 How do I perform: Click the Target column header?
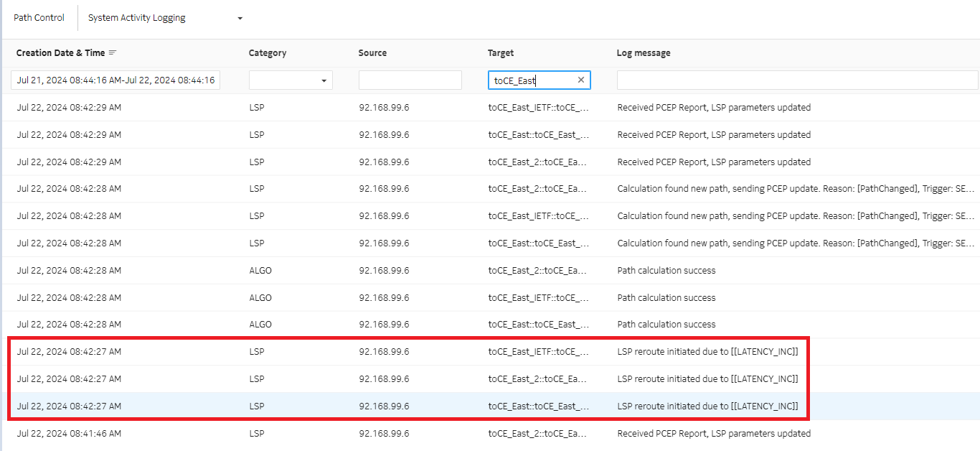click(501, 53)
